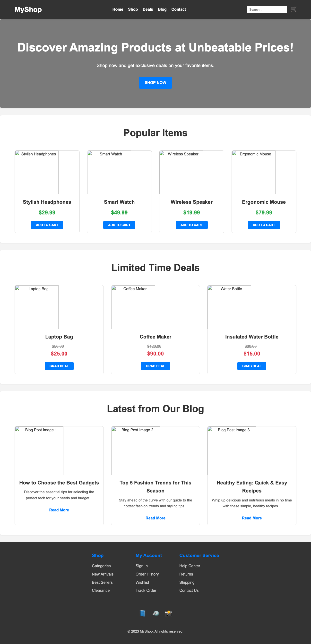Click inside the Search field
311x644 pixels.
pos(267,9)
